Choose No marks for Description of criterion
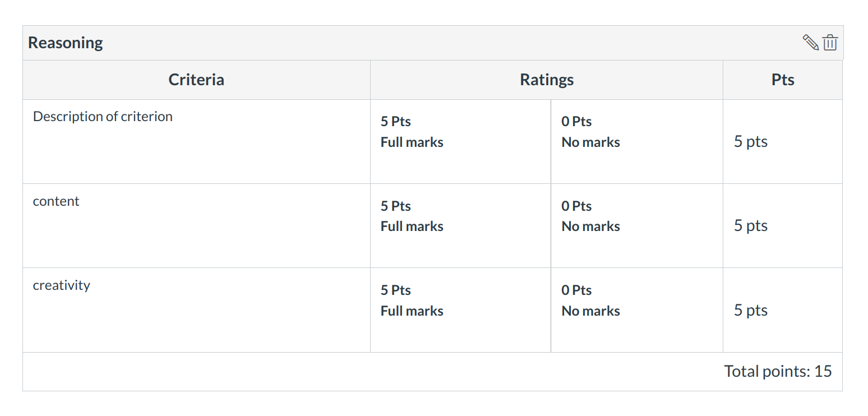The height and width of the screenshot is (416, 868). 590,142
